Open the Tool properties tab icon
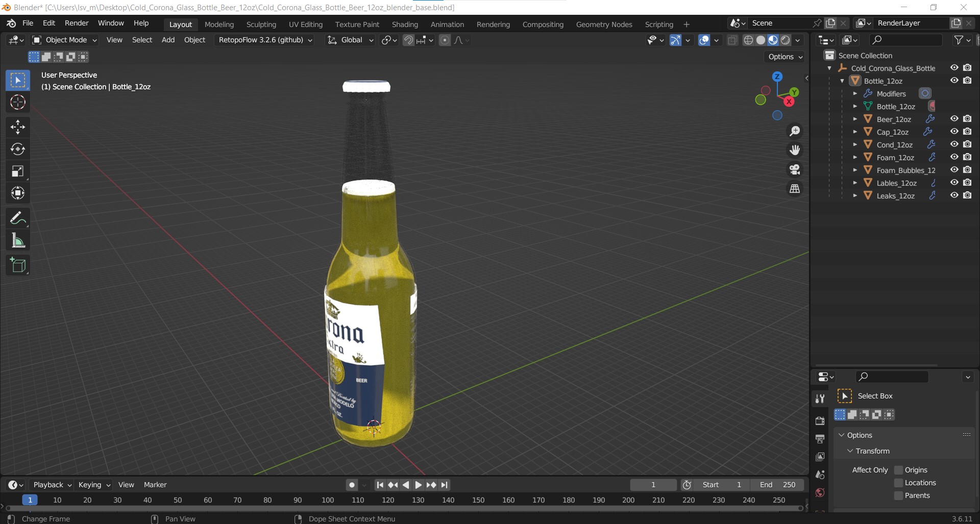 tap(820, 398)
